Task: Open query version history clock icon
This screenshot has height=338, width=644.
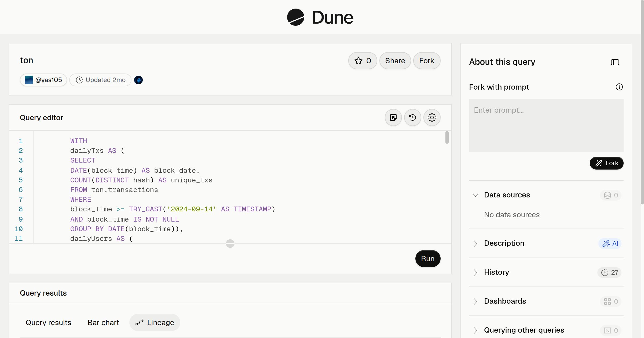Action: click(x=412, y=117)
